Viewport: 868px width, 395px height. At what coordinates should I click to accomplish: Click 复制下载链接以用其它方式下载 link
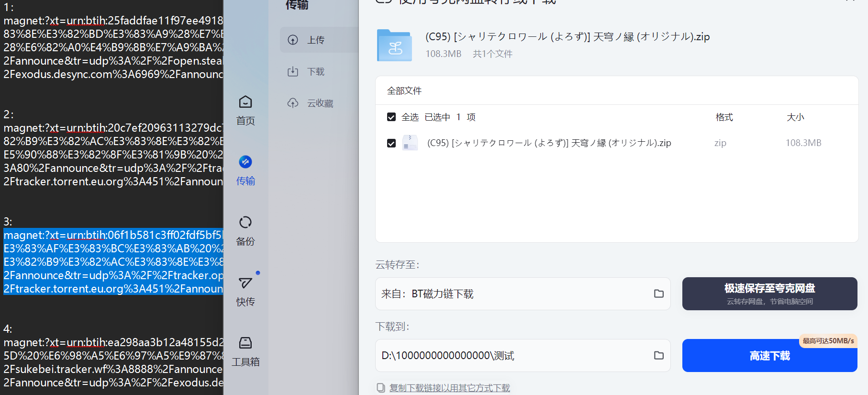(x=449, y=388)
